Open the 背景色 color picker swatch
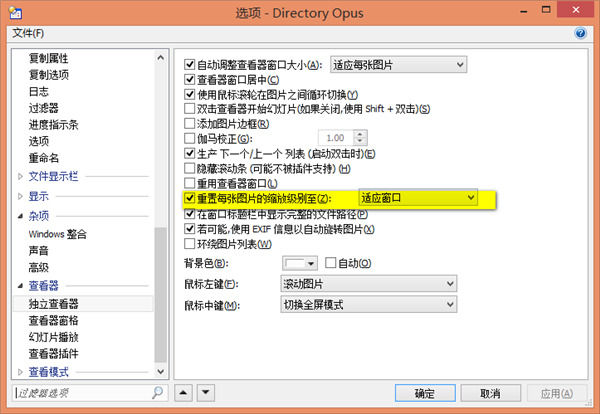 [x=300, y=263]
